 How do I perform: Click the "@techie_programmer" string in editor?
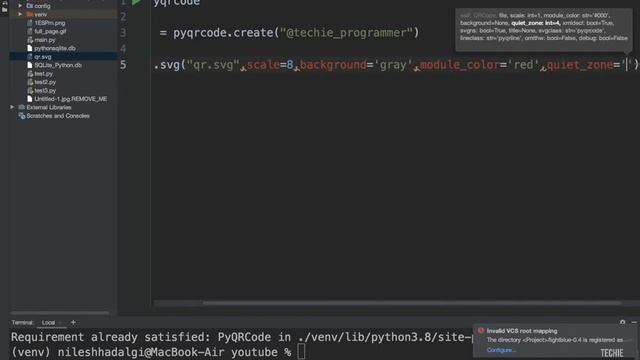pos(346,33)
